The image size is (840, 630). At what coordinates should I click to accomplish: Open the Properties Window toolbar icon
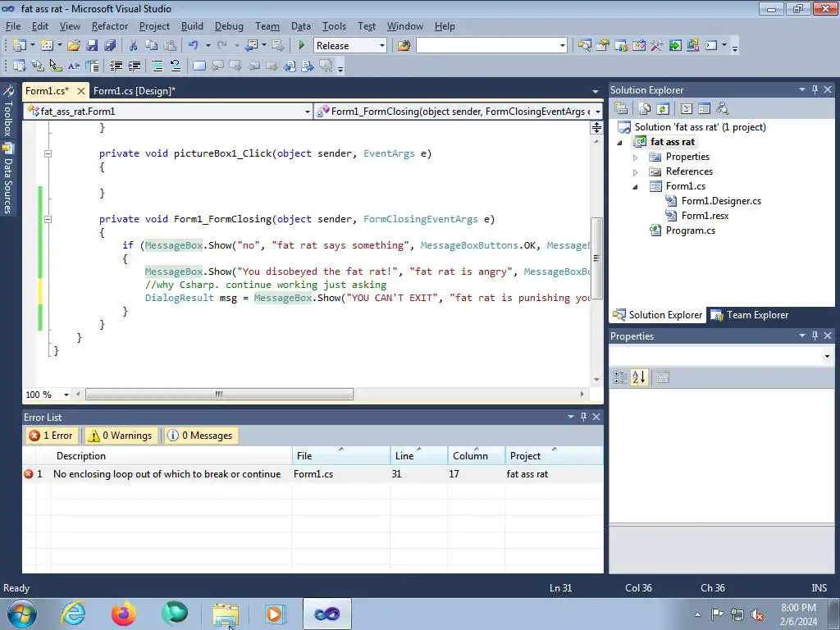603,46
